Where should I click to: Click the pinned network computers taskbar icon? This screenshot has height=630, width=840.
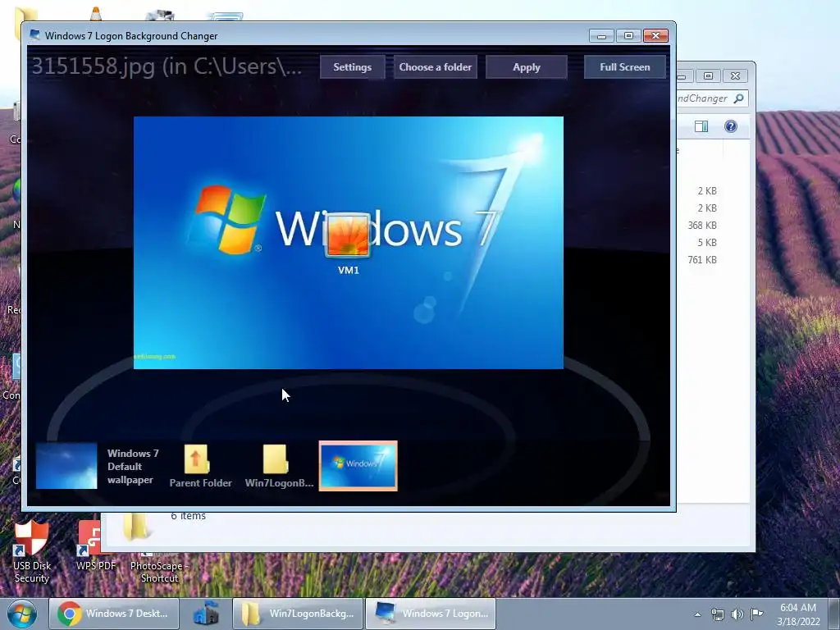tap(206, 614)
